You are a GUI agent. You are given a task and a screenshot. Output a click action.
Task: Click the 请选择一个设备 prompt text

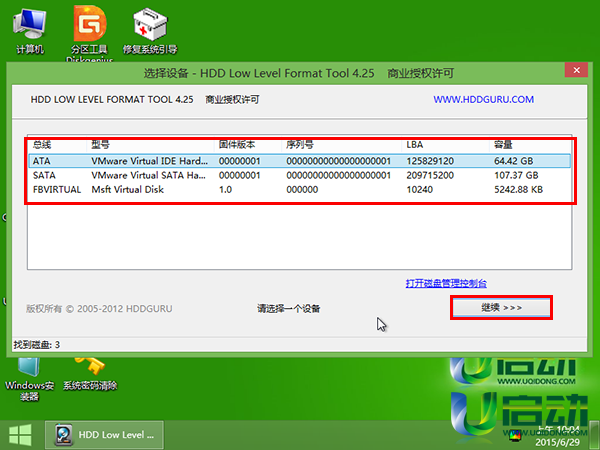[289, 308]
